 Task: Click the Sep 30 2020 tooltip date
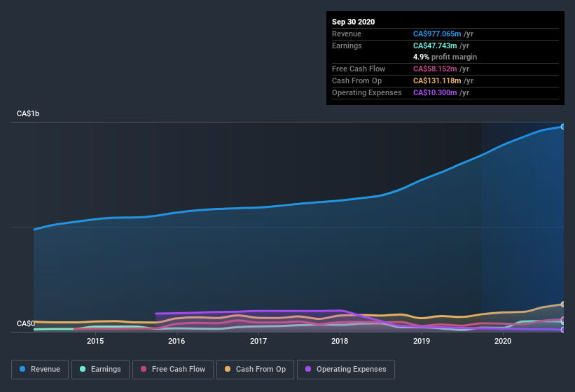tap(353, 22)
